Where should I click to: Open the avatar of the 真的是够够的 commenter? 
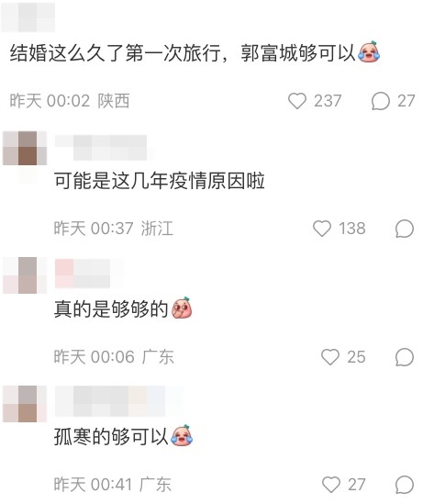tap(25, 275)
